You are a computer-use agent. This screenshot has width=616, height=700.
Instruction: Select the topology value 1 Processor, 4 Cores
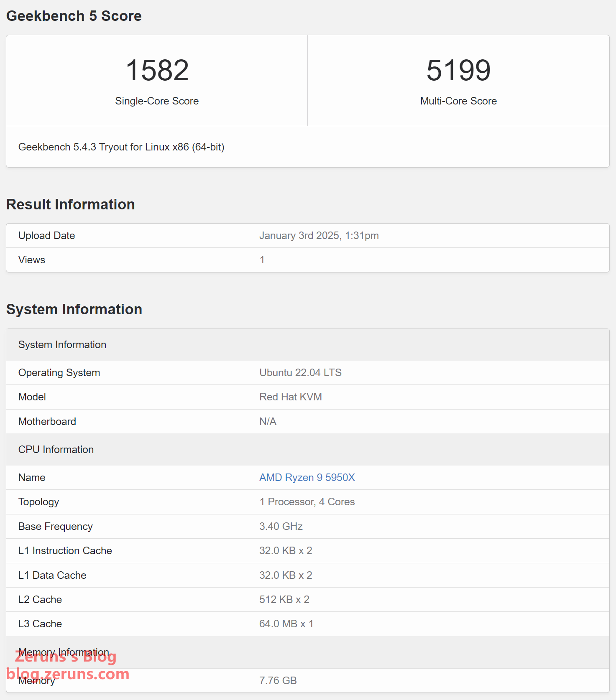[x=307, y=502]
